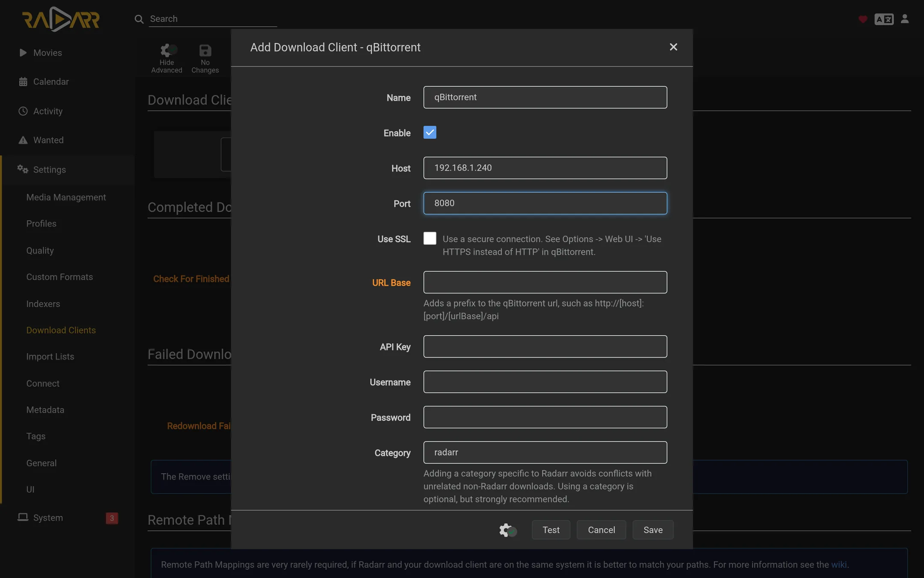
Task: Select Download Clients settings
Action: (x=61, y=330)
